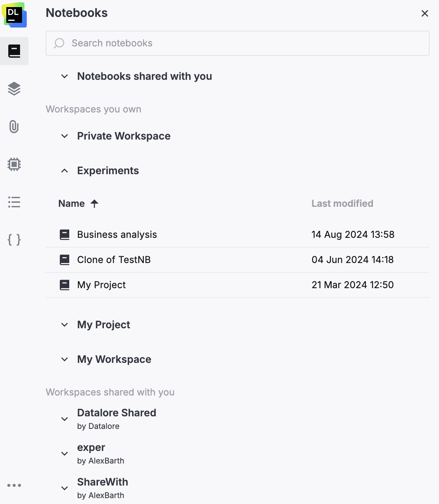Select the list icon in the sidebar
The width and height of the screenshot is (439, 504).
(x=14, y=202)
